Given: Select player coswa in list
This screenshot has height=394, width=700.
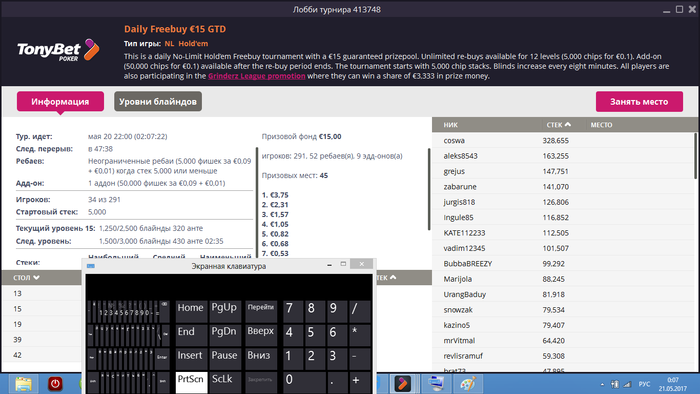Looking at the screenshot, I should pyautogui.click(x=562, y=141).
